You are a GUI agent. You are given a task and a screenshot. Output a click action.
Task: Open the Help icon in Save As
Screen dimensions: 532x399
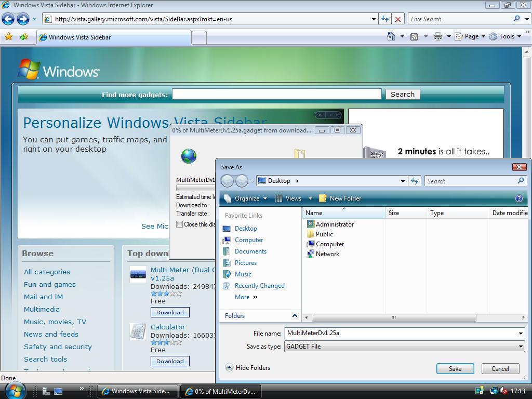519,198
